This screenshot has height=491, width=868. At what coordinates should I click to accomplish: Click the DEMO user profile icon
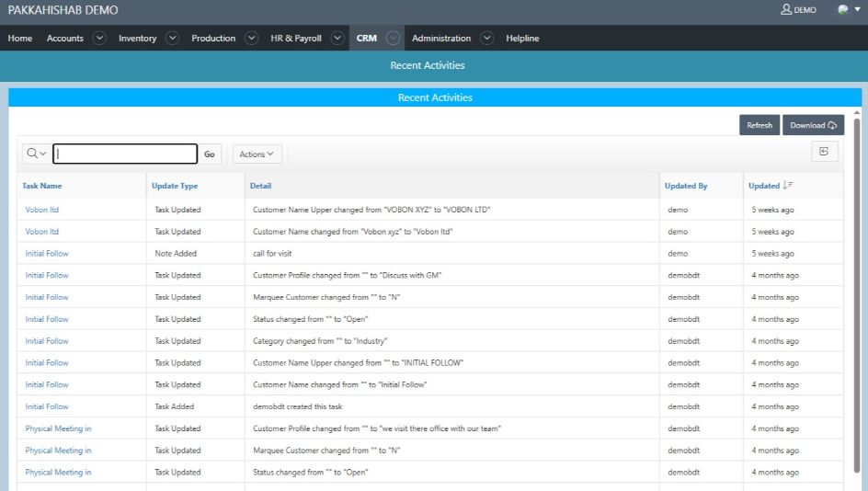785,9
